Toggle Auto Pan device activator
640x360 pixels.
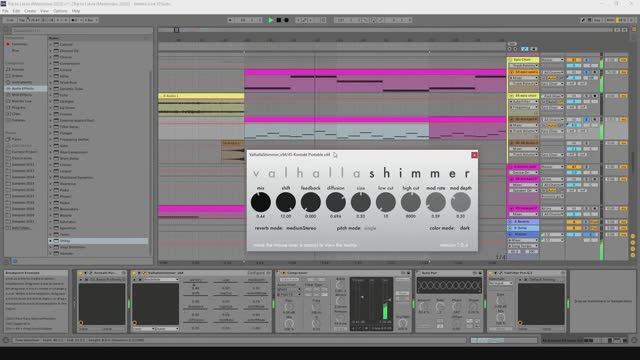click(x=418, y=273)
